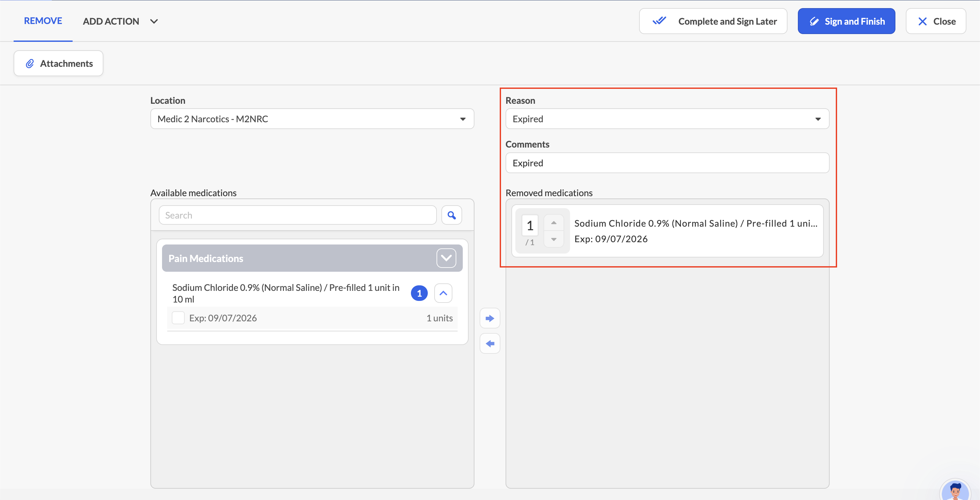Viewport: 980px width, 500px height.
Task: Check the Exp: 09/07/2026 lot checkbox
Action: 178,318
